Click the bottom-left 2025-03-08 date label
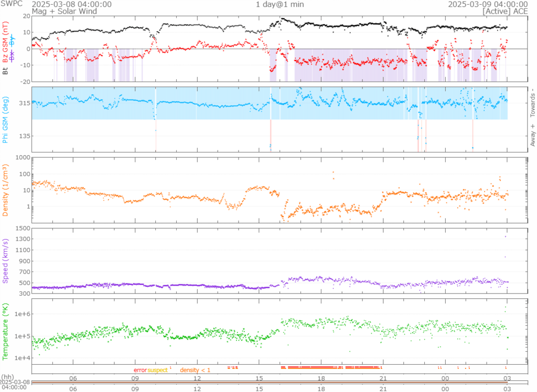Viewport: 537px width, 392px height. [15, 383]
